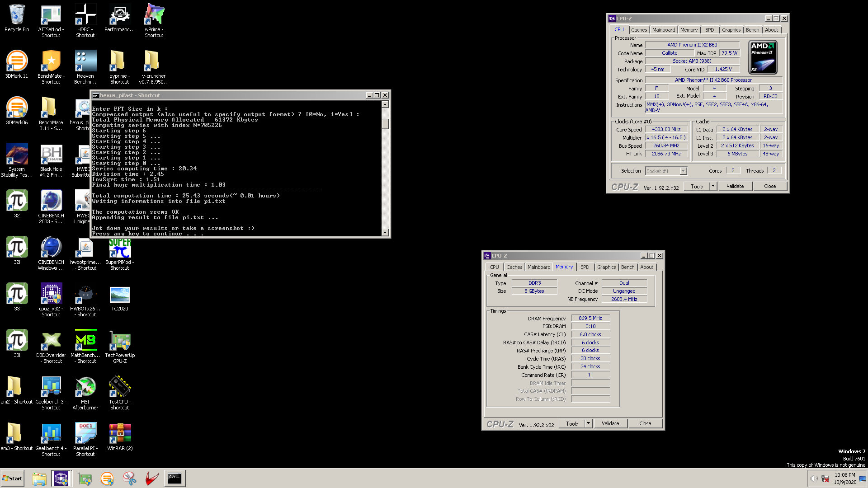
Task: Select the command prompt taskbar button
Action: click(175, 479)
